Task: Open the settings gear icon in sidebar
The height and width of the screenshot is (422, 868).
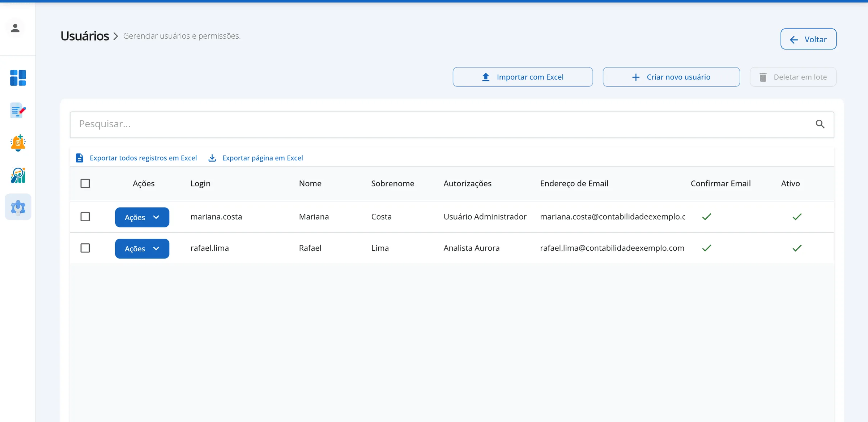Action: tap(18, 207)
